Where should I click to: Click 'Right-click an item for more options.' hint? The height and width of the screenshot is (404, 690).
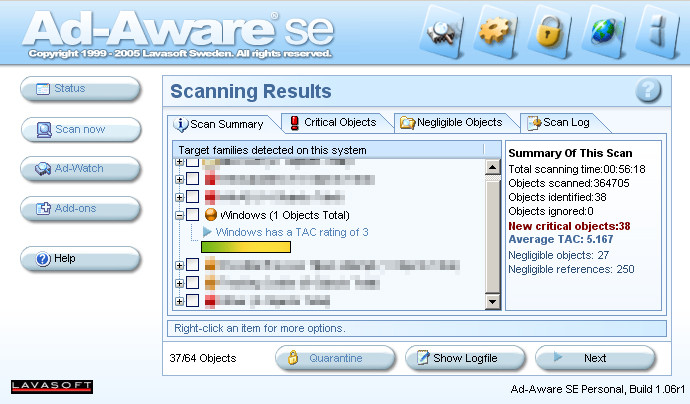pyautogui.click(x=260, y=328)
